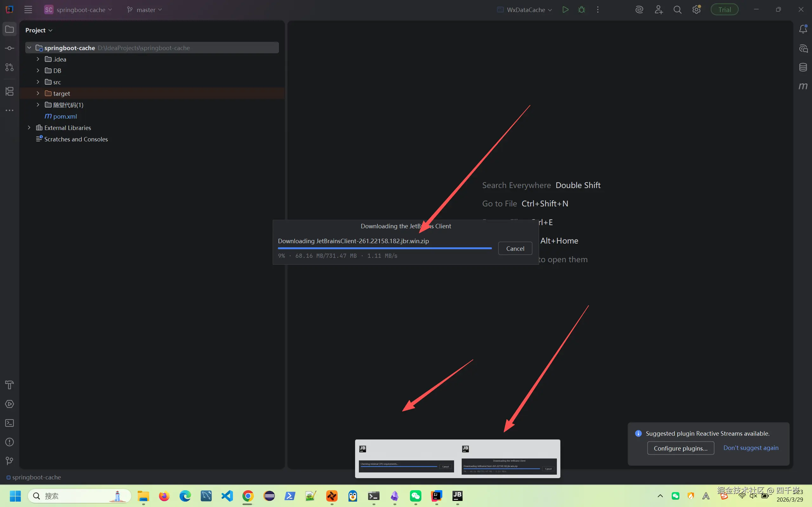This screenshot has width=812, height=507.
Task: Click the Debug bug icon
Action: click(582, 10)
